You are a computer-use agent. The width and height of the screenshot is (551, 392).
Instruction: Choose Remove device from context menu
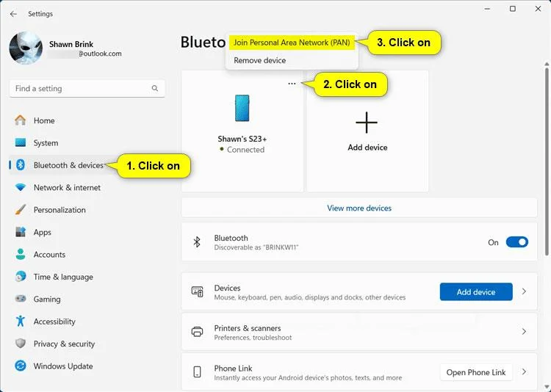coord(259,60)
